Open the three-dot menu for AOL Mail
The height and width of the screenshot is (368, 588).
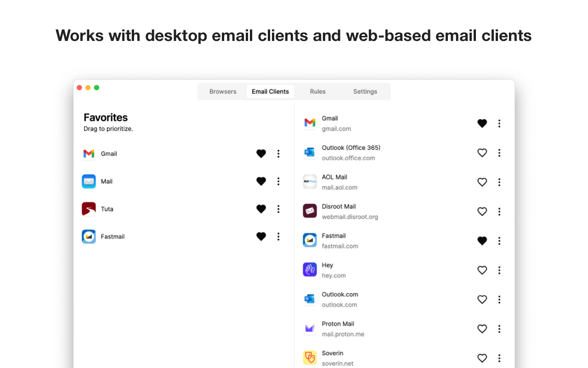pyautogui.click(x=499, y=182)
